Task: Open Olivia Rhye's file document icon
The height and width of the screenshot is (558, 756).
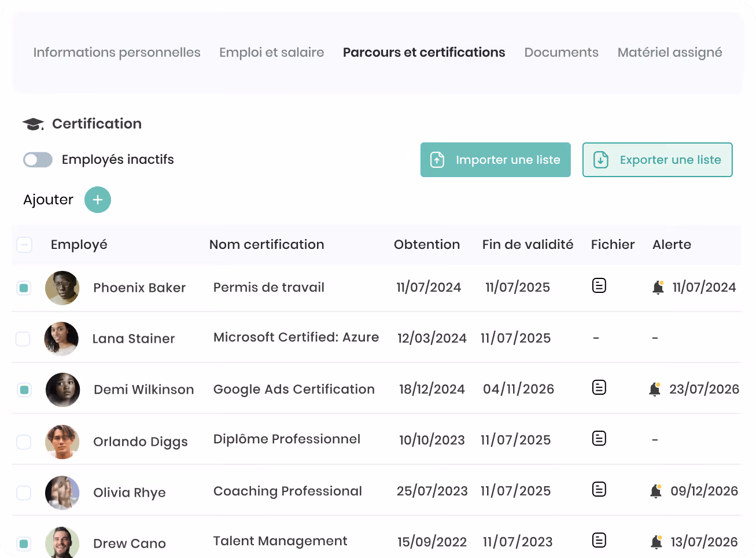Action: tap(599, 489)
